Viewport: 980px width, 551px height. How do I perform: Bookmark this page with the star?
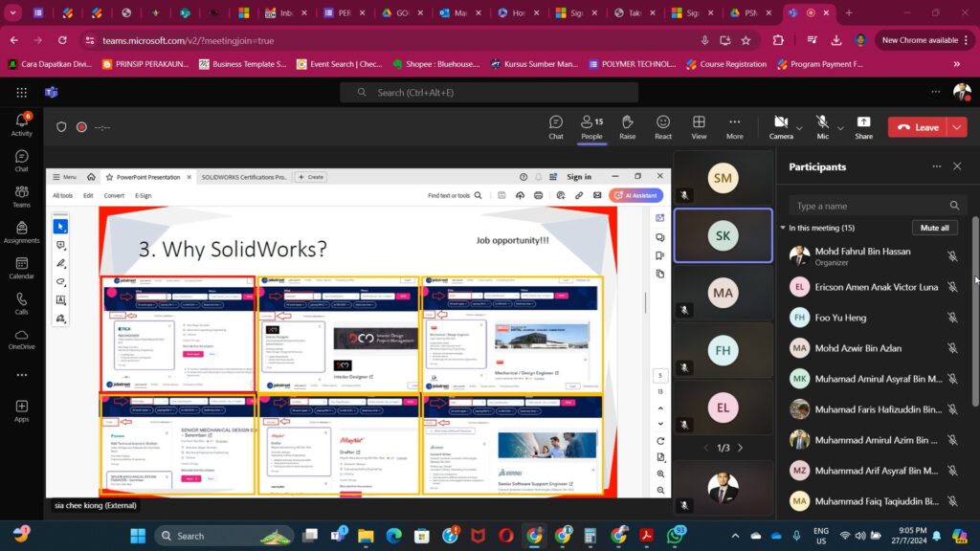(746, 40)
